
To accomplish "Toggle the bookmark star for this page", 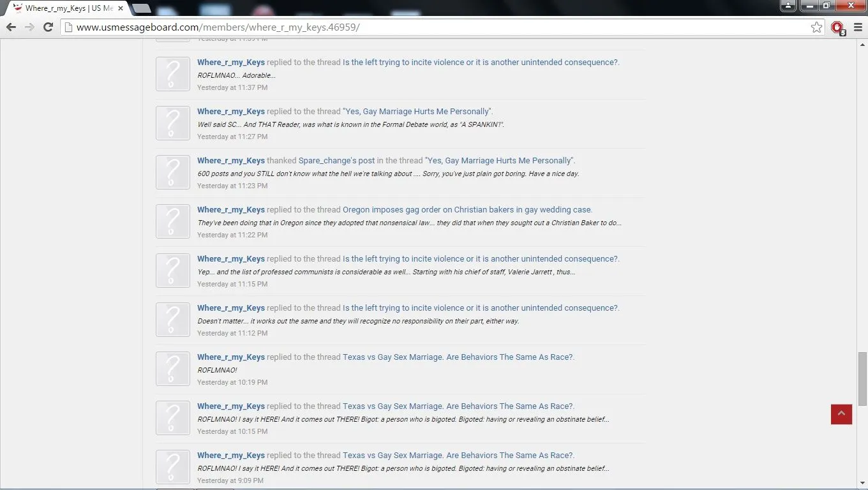I will tap(816, 27).
